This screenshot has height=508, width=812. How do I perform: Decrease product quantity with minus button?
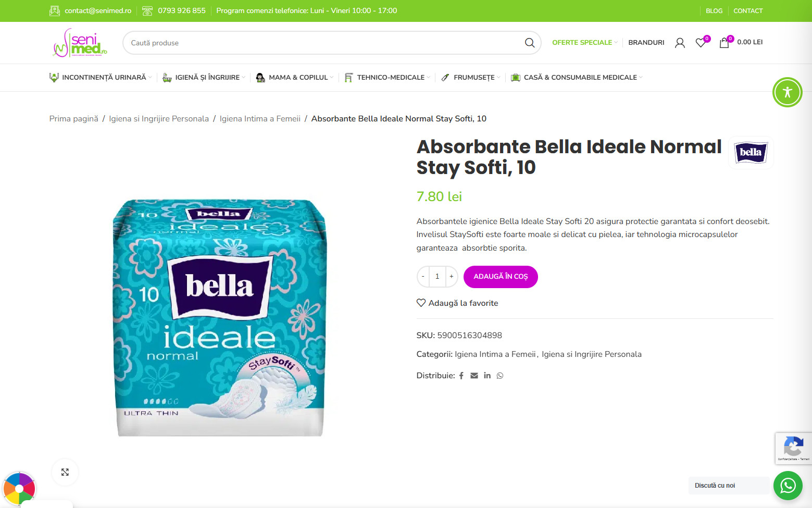pos(423,277)
